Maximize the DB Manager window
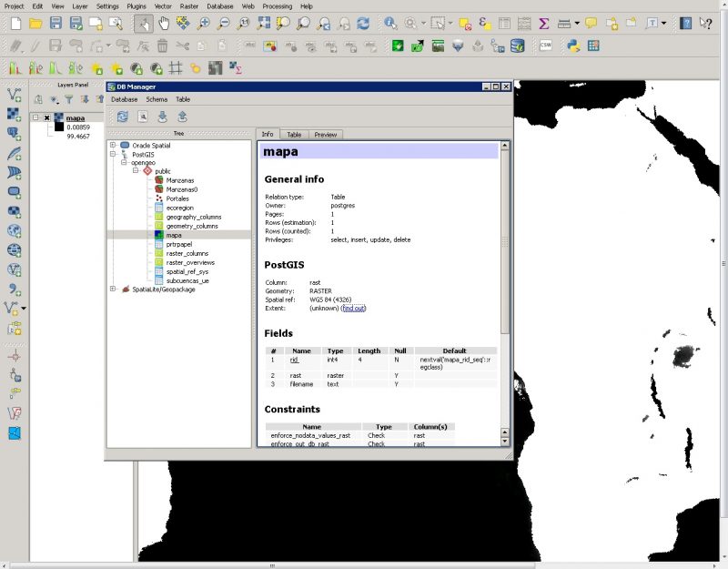This screenshot has width=728, height=569. pos(496,86)
